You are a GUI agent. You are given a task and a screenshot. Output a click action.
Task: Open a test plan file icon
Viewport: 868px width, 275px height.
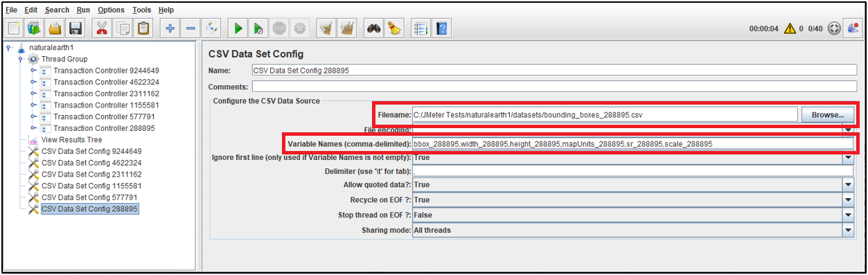point(55,28)
